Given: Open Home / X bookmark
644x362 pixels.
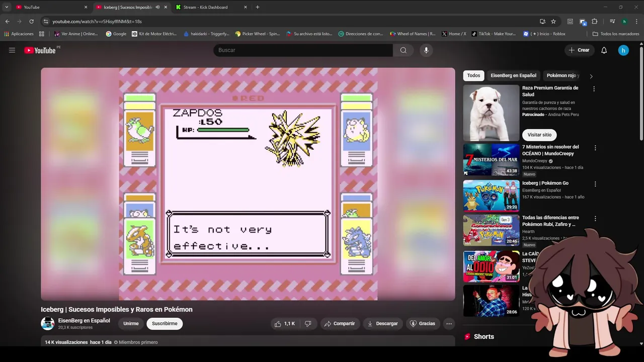Looking at the screenshot, I should tap(454, 34).
